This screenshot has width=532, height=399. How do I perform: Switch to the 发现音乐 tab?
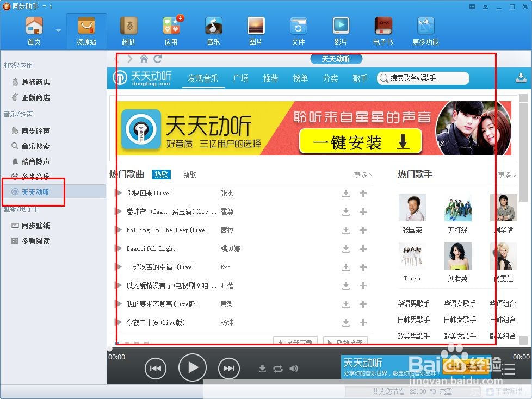click(x=203, y=79)
